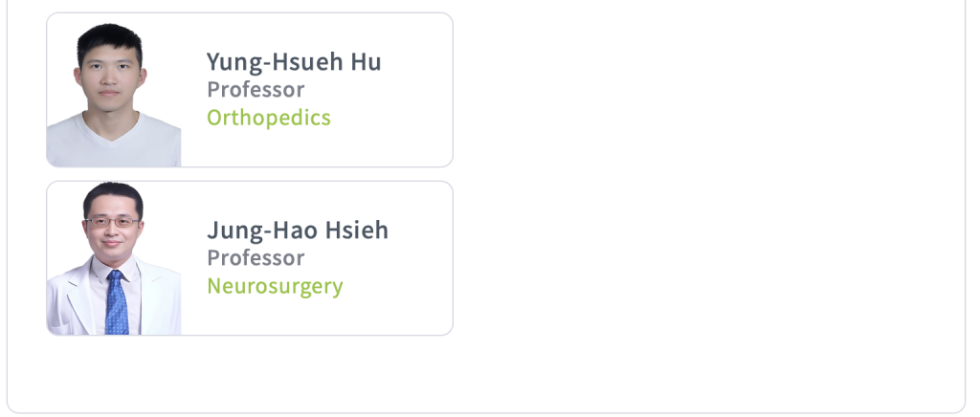Select the name Yung-Hsueh Hu
Screen dimensions: 980x417
(x=294, y=62)
